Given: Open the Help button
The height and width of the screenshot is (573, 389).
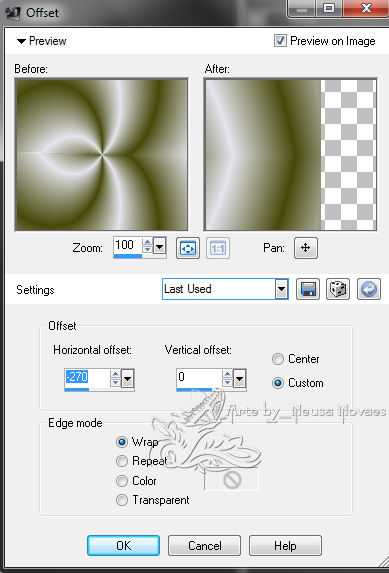Looking at the screenshot, I should pos(285,546).
